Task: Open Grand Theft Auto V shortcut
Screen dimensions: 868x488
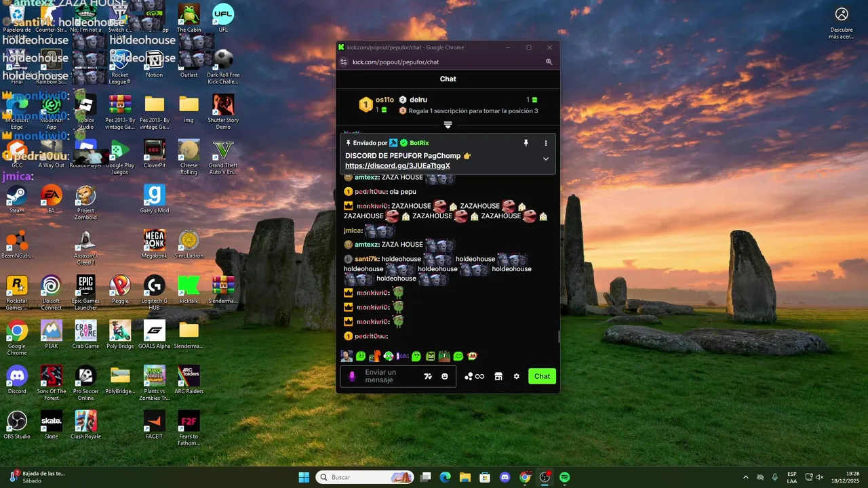Action: click(223, 157)
